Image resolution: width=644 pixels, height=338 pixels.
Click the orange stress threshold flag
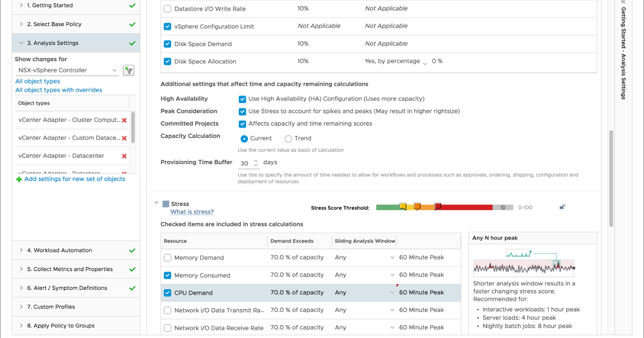417,207
